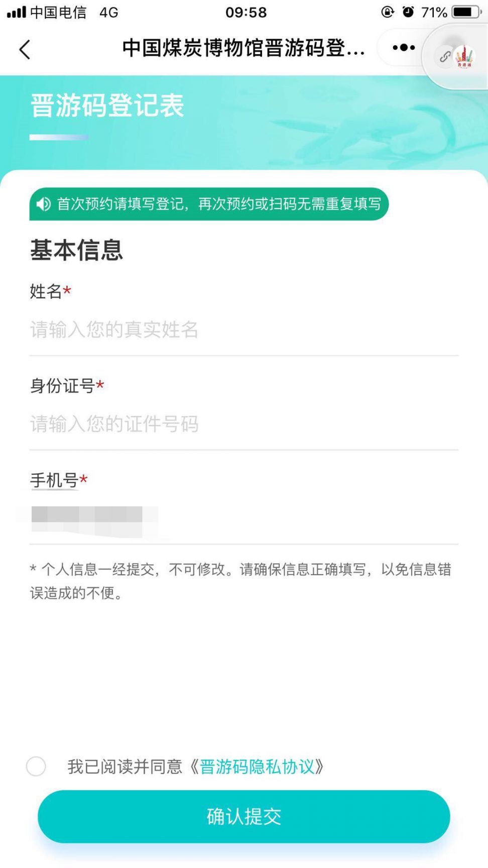Tap the speaker icon in notice banner
488x868 pixels.
pos(44,204)
